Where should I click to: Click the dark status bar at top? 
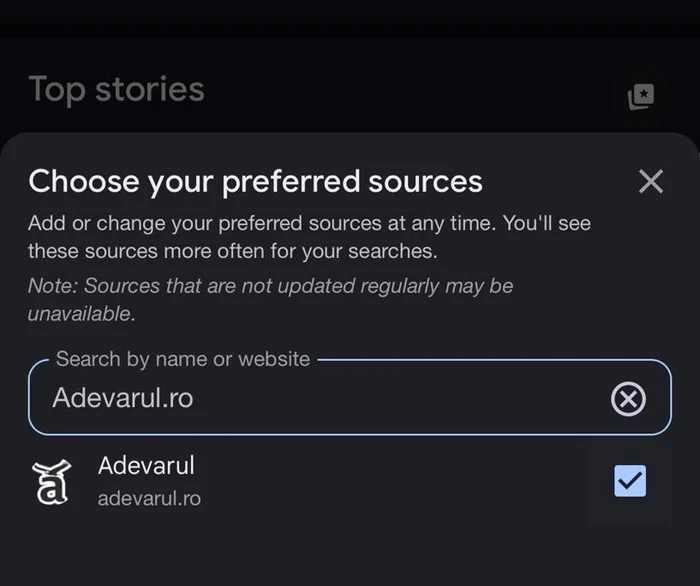point(350,13)
